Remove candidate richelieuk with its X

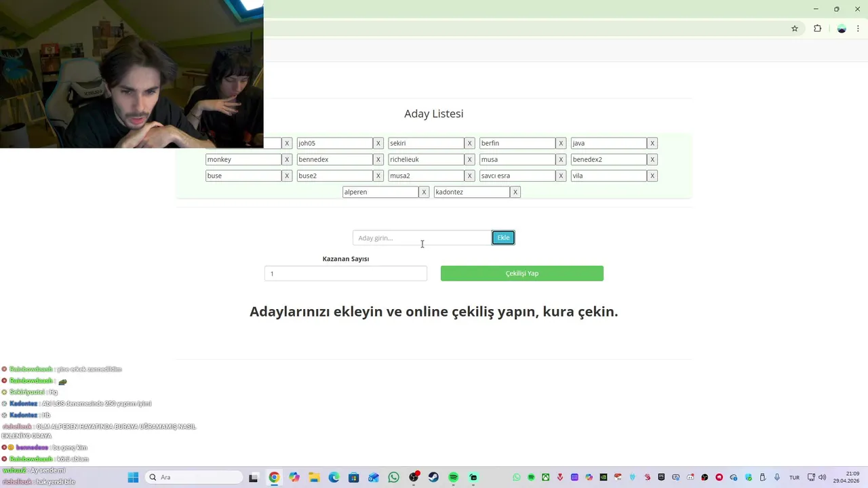(x=469, y=159)
